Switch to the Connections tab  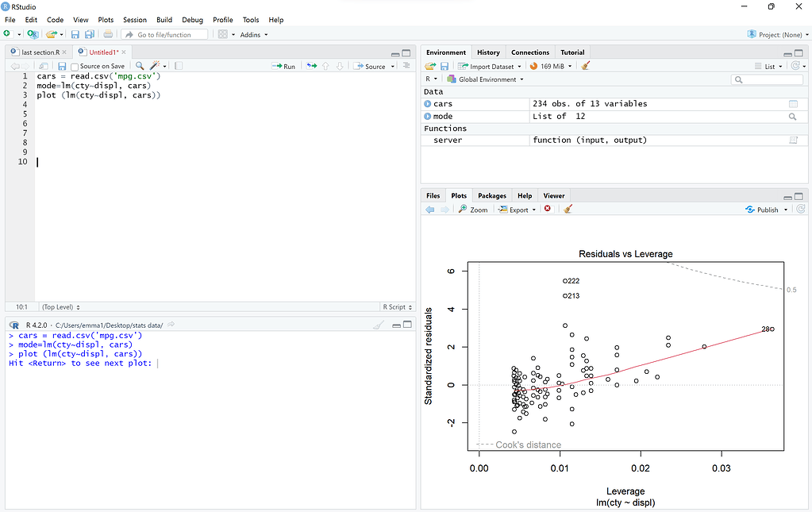click(x=529, y=52)
